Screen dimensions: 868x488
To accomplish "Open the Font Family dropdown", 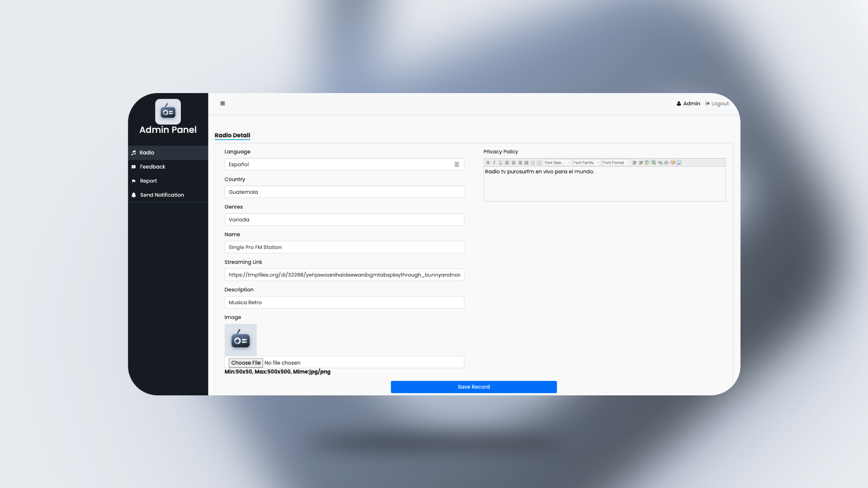I will (586, 163).
